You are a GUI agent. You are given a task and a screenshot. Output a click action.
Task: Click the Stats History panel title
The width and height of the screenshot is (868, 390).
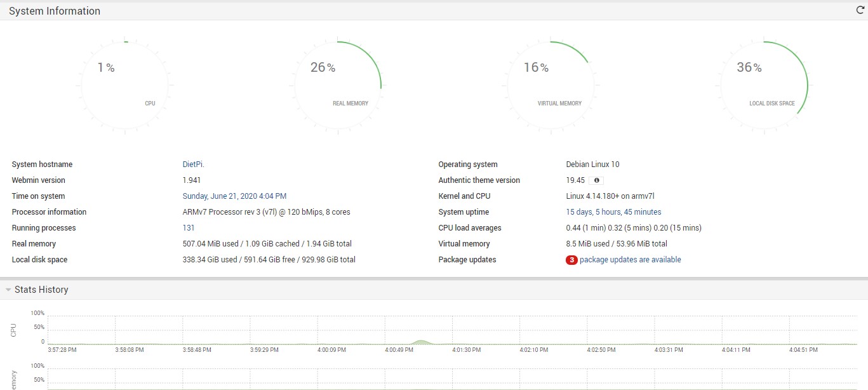tap(41, 290)
